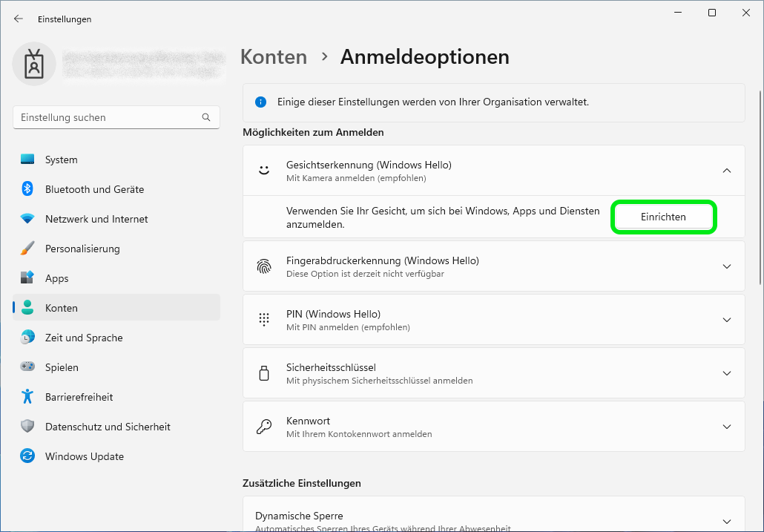Expand the PIN (Windows Hello) option
The height and width of the screenshot is (532, 764).
727,320
